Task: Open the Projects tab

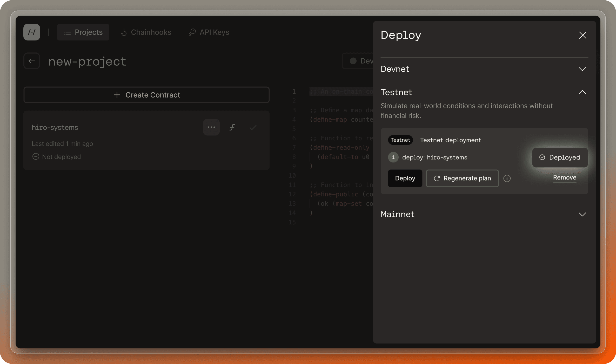Action: point(83,32)
